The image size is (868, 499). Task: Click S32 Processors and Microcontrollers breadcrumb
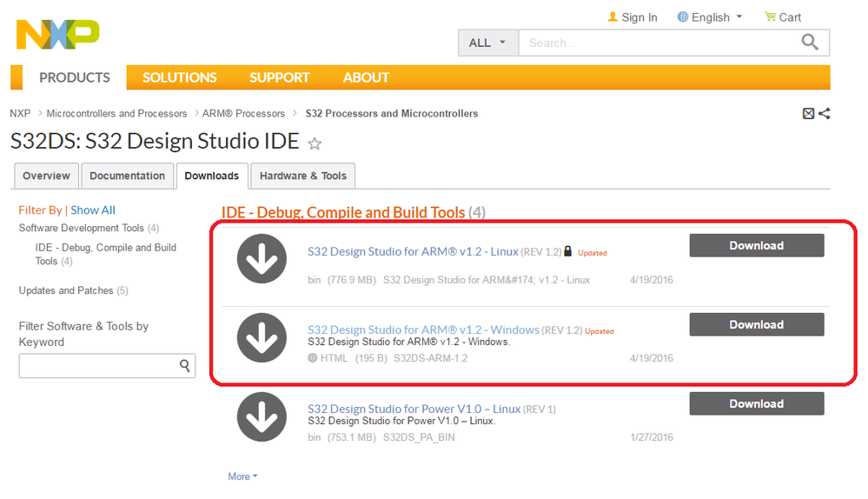[x=392, y=113]
